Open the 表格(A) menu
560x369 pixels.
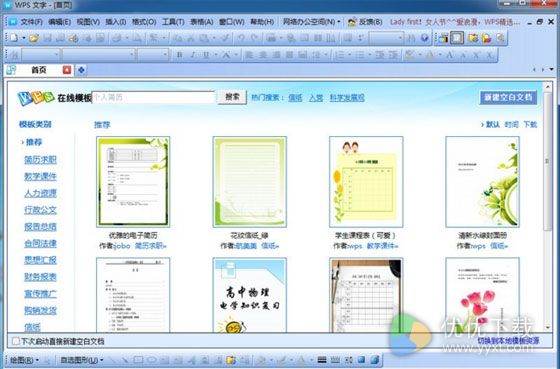201,22
